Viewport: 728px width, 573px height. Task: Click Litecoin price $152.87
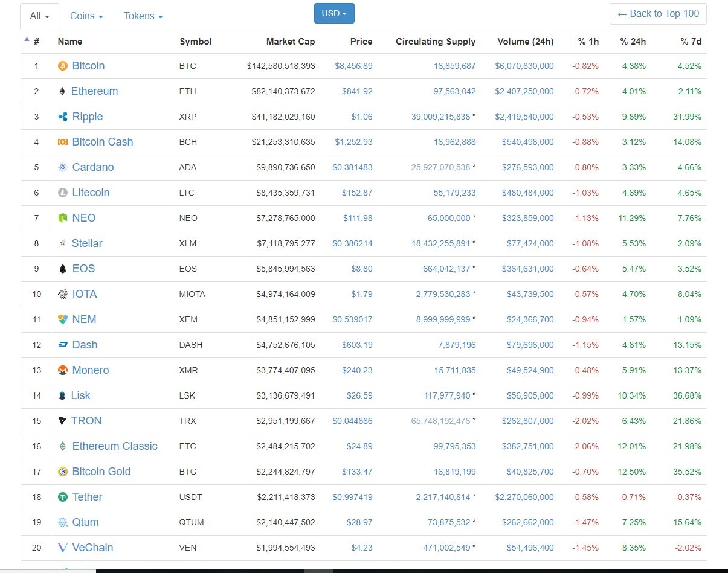tap(357, 193)
